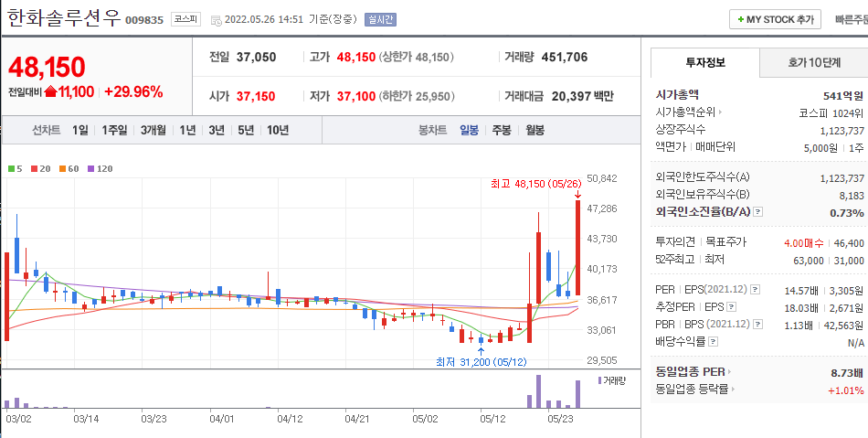868x438 pixels.
Task: Click the +1.01% sector change value
Action: (x=846, y=390)
